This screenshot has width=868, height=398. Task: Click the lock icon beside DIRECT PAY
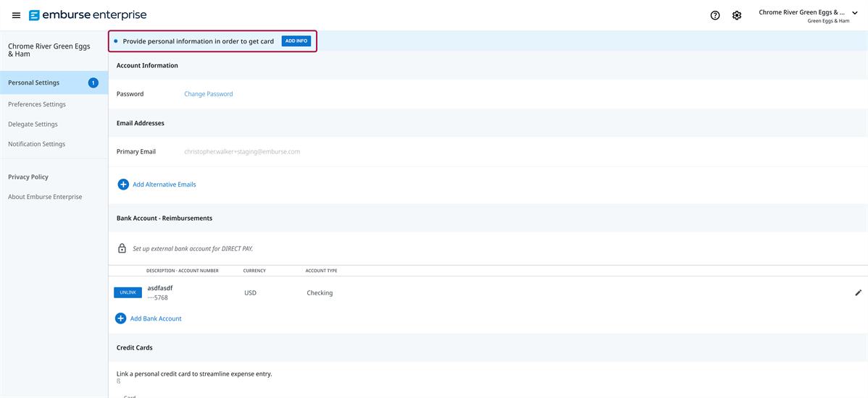122,249
